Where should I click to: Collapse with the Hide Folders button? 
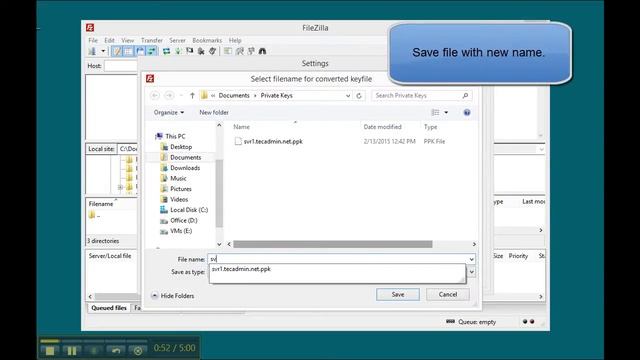173,296
